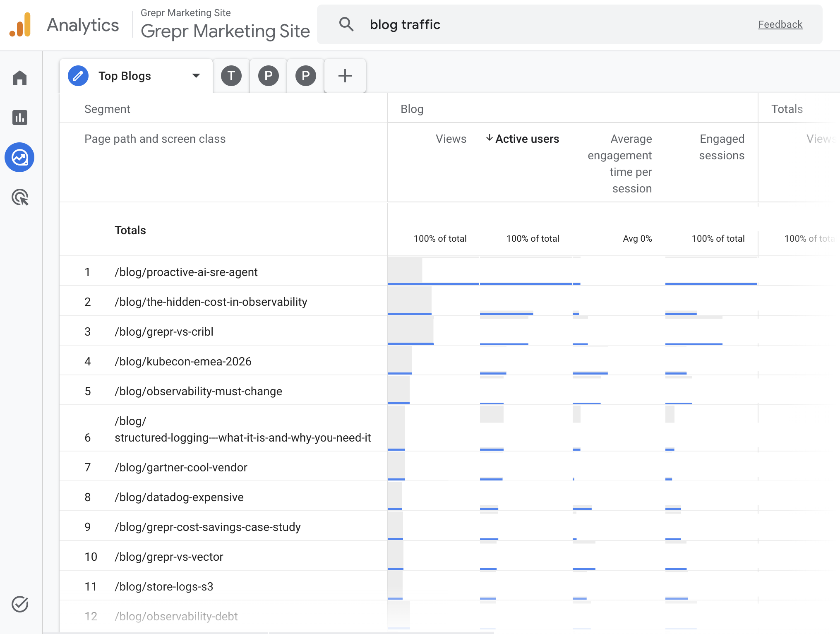Click the Page path and screen class header

click(155, 139)
